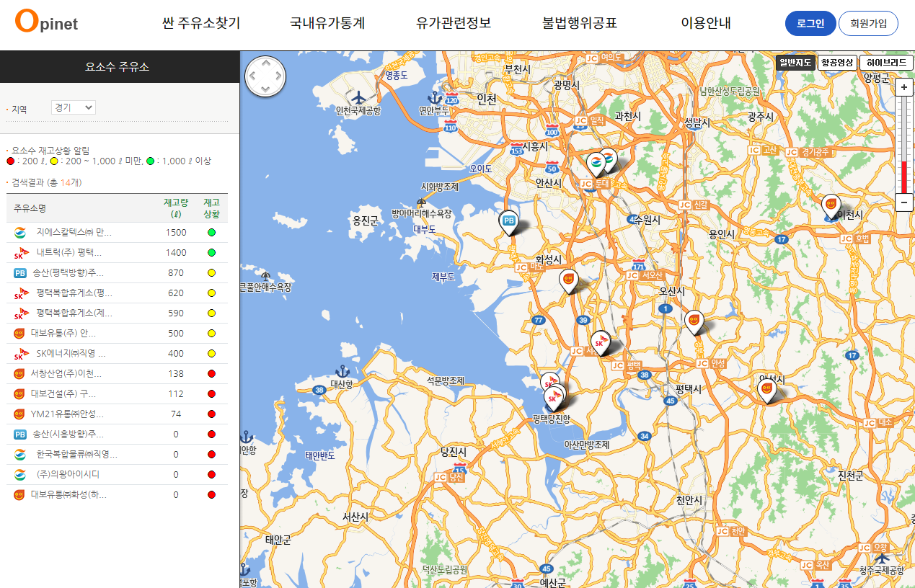
Task: Click the PB icon of 송산(시흥방향) row
Action: click(x=19, y=435)
